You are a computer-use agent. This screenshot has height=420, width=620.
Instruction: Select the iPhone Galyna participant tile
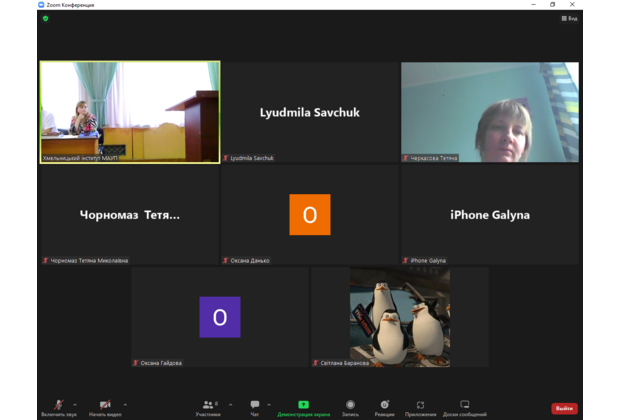(490, 214)
